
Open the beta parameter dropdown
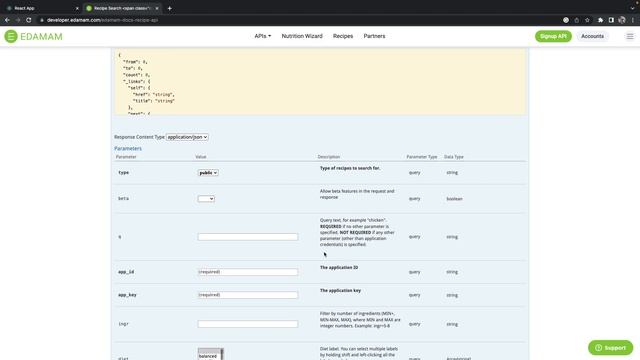206,199
